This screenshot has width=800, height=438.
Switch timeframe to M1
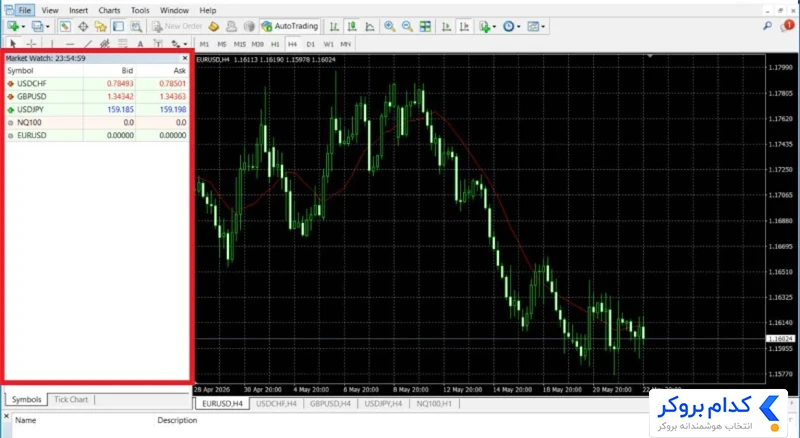pos(205,44)
